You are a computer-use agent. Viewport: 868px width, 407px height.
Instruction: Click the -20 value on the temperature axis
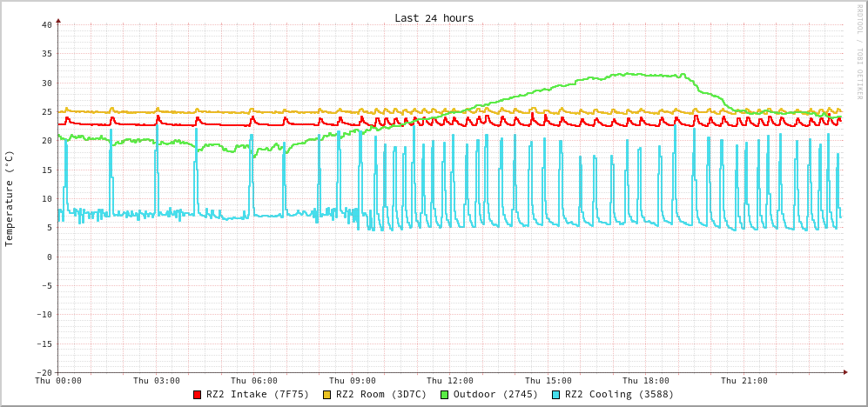44,372
